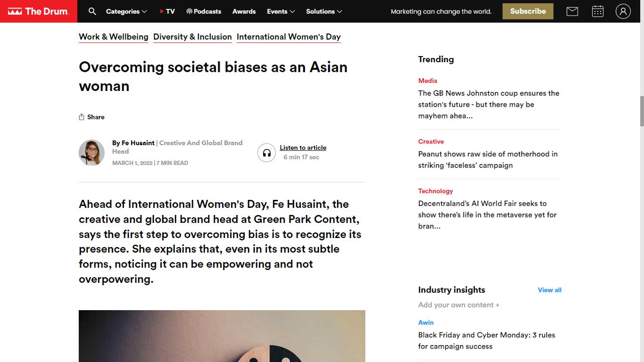Open the GB News Johnston coup story
The height and width of the screenshot is (362, 644).
[x=489, y=105]
